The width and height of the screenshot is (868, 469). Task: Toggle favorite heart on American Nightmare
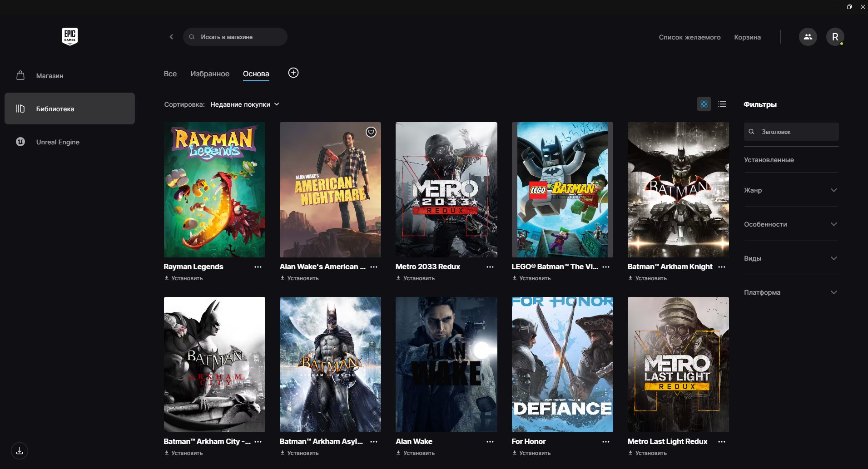click(x=371, y=132)
